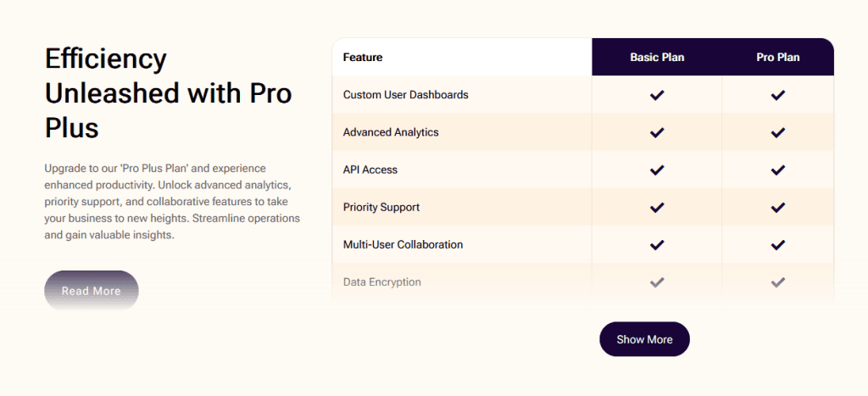Click Basic Plan checkmark for Priority Support
The width and height of the screenshot is (868, 396).
(657, 207)
